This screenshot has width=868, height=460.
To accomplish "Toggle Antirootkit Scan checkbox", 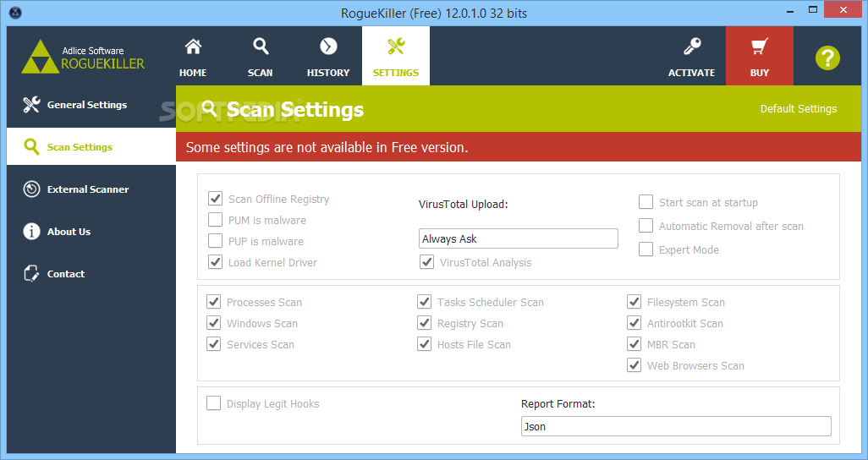I will [x=635, y=323].
